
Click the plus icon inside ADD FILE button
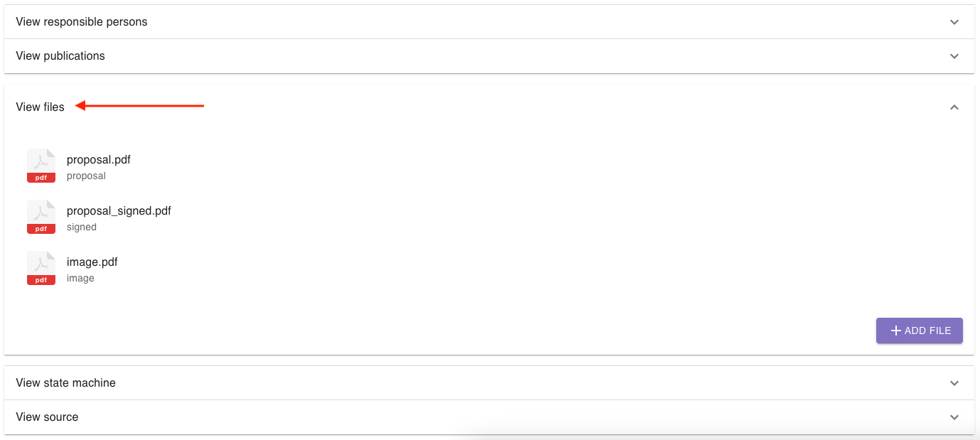[x=895, y=331]
